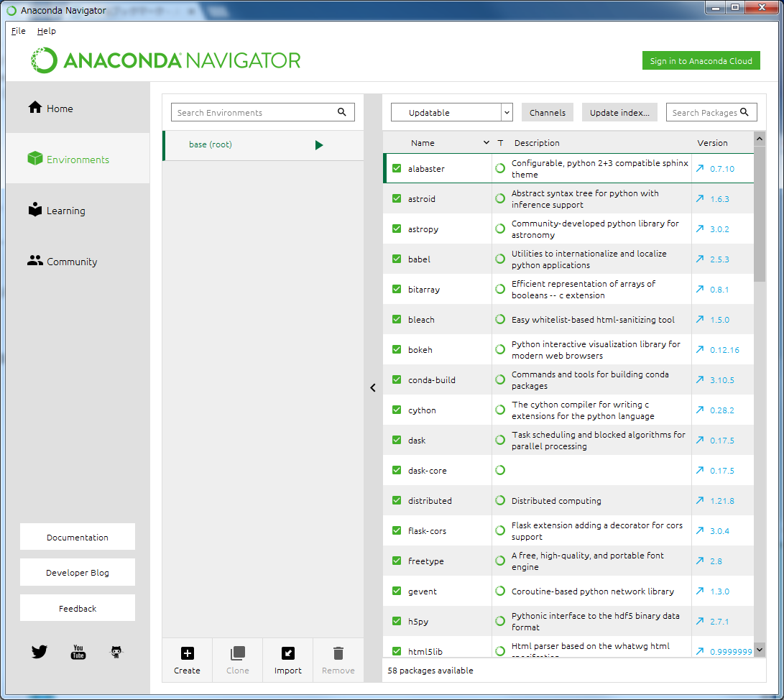Screen dimensions: 784x700
Task: Toggle the dask package checkbox
Action: (397, 440)
